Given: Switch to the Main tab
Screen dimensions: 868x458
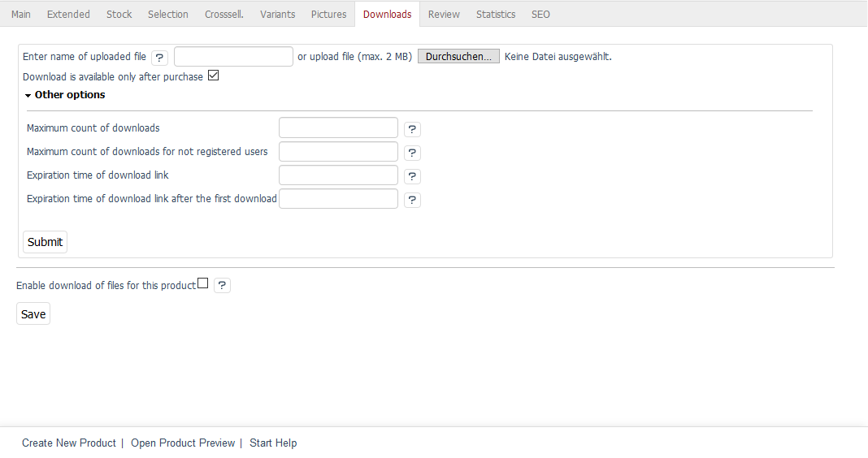Looking at the screenshot, I should tap(21, 15).
